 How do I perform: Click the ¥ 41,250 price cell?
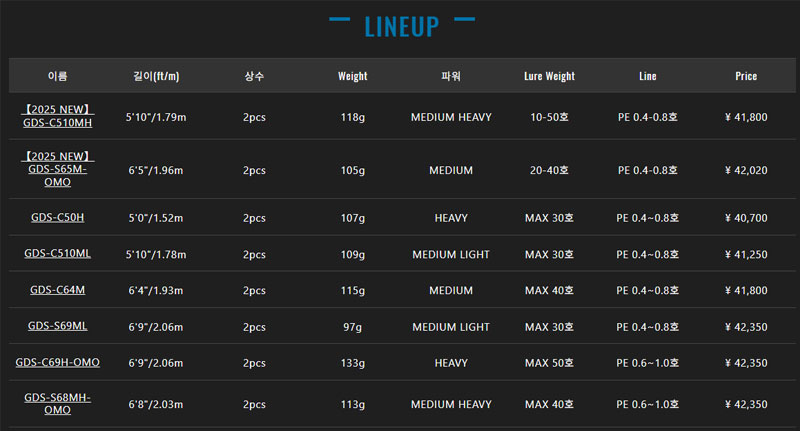click(746, 254)
